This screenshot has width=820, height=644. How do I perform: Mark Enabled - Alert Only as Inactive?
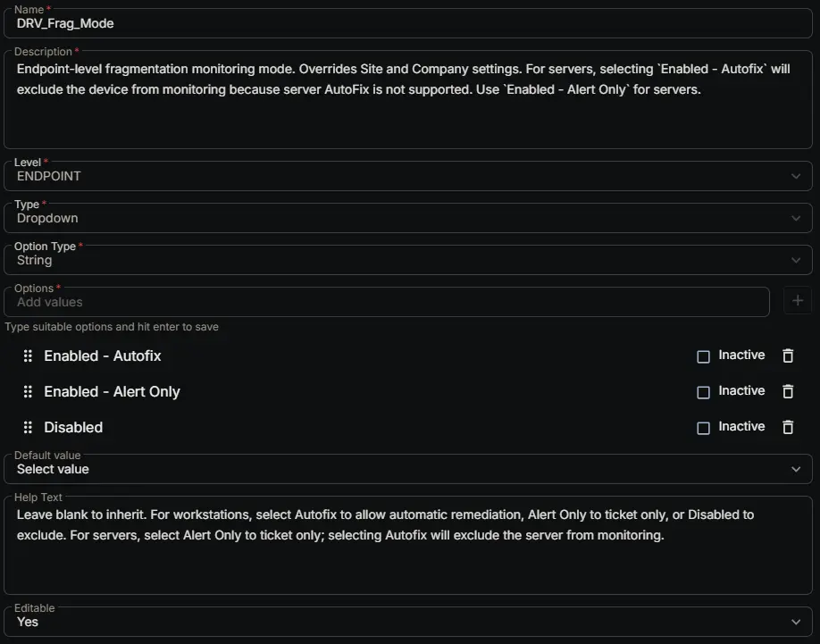coord(703,392)
